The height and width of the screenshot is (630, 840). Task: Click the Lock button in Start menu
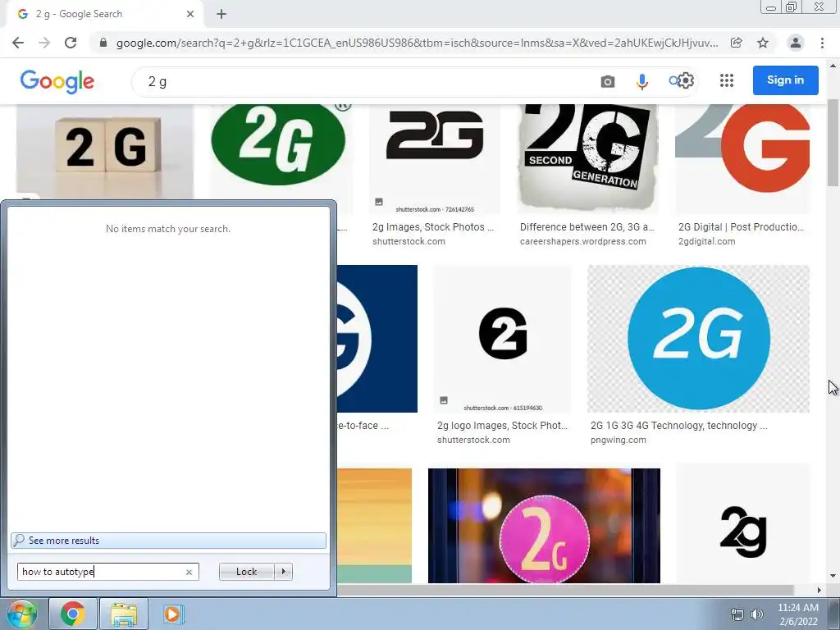click(246, 572)
